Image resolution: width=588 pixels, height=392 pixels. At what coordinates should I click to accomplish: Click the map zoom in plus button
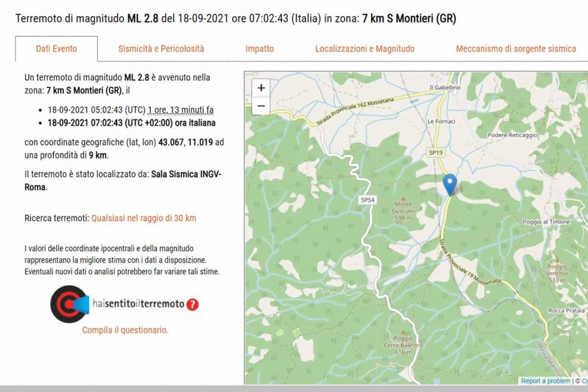pos(261,88)
